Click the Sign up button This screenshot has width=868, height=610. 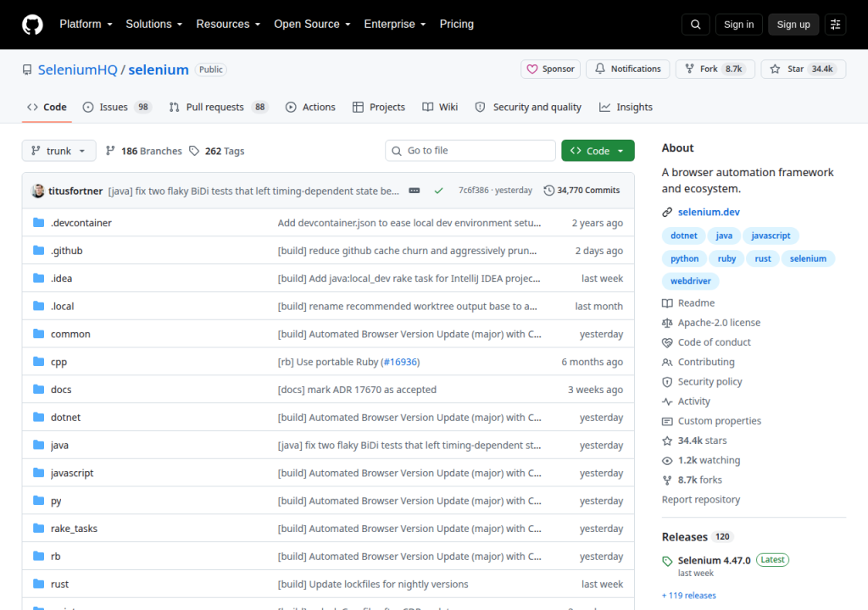pos(793,25)
